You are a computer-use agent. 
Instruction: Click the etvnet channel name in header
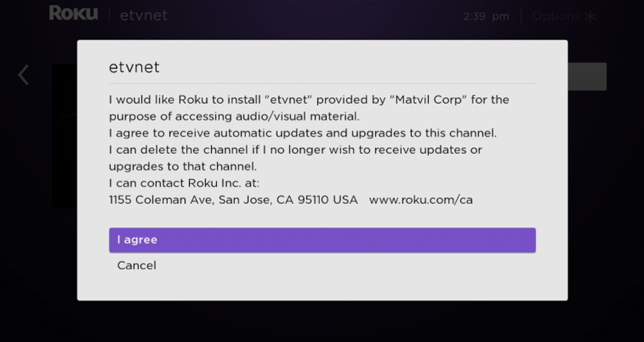tap(143, 15)
